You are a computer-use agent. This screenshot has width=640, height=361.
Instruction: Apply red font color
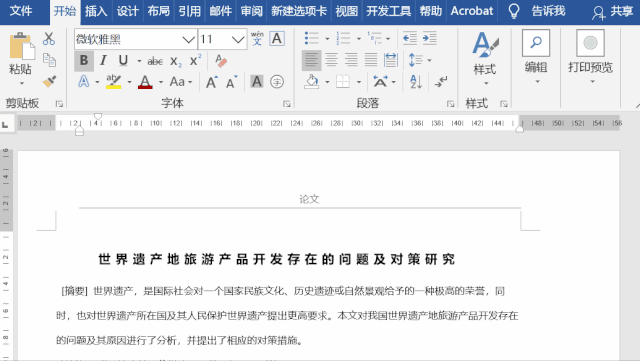145,82
